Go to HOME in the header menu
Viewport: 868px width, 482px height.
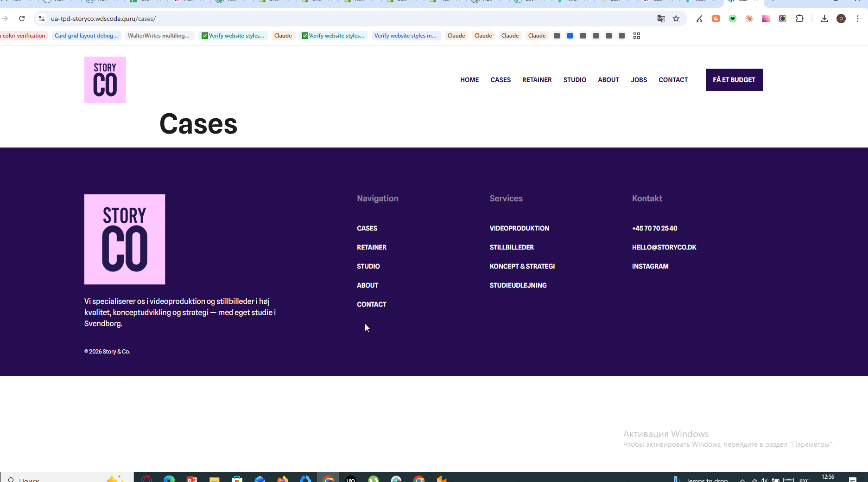pyautogui.click(x=469, y=80)
